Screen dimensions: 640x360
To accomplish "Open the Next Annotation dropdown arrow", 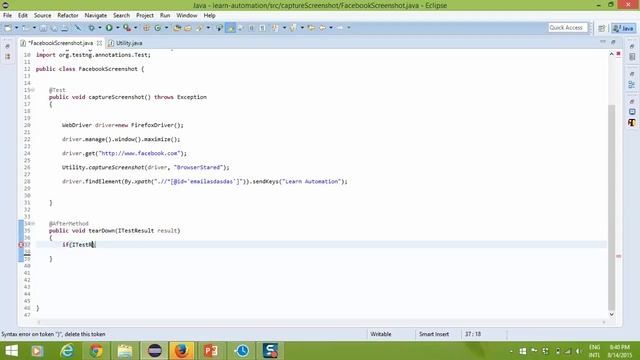I will [x=284, y=28].
